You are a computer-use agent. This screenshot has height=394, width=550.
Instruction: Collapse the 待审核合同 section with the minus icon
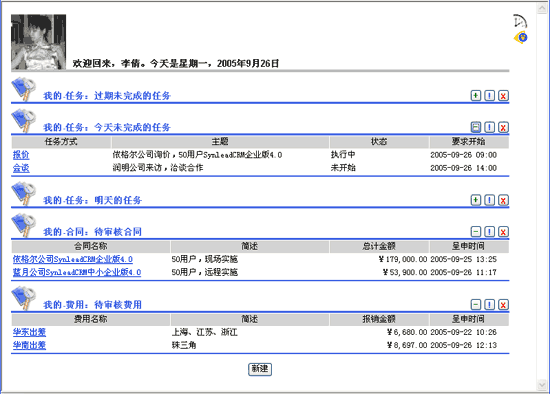pyautogui.click(x=476, y=232)
